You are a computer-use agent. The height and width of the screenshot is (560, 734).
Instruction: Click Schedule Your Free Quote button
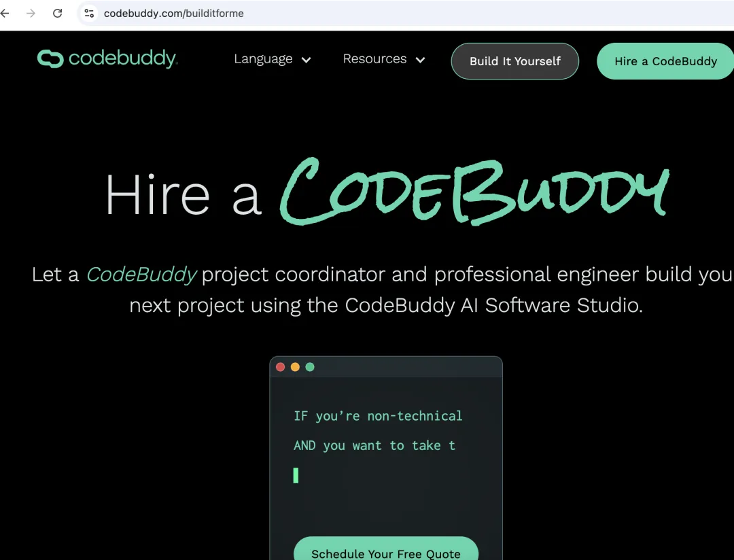point(386,548)
